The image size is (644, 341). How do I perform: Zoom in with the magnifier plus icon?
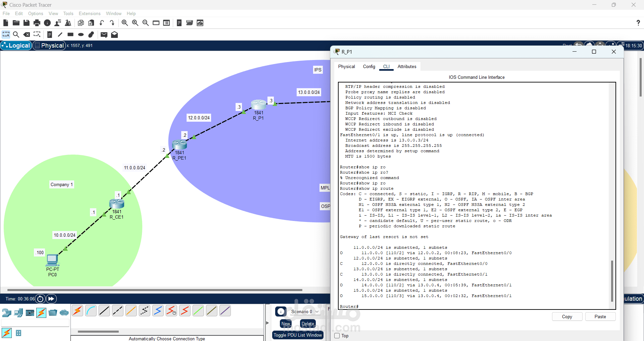pyautogui.click(x=125, y=23)
